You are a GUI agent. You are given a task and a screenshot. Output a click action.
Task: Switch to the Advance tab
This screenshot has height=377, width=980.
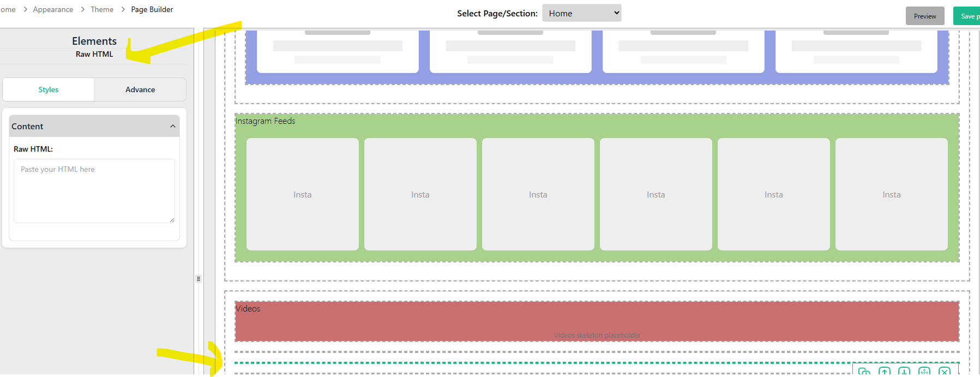coord(140,89)
